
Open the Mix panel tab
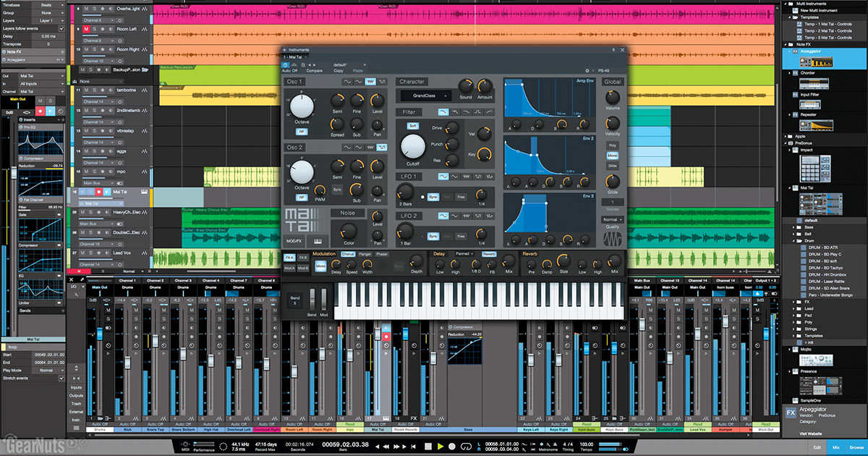coord(836,448)
